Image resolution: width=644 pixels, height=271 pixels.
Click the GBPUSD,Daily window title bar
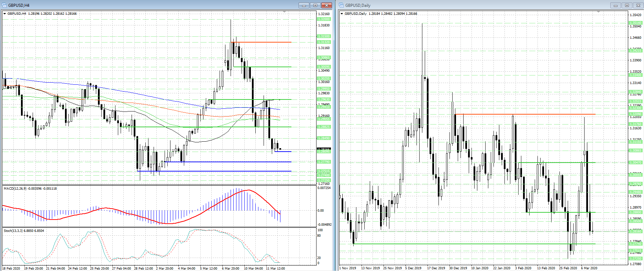click(x=474, y=5)
